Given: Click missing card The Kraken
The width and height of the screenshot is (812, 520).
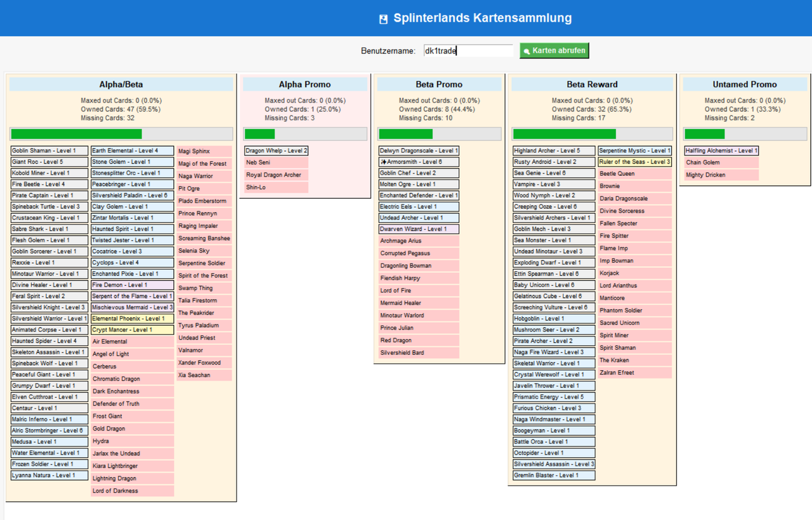Looking at the screenshot, I should point(635,361).
